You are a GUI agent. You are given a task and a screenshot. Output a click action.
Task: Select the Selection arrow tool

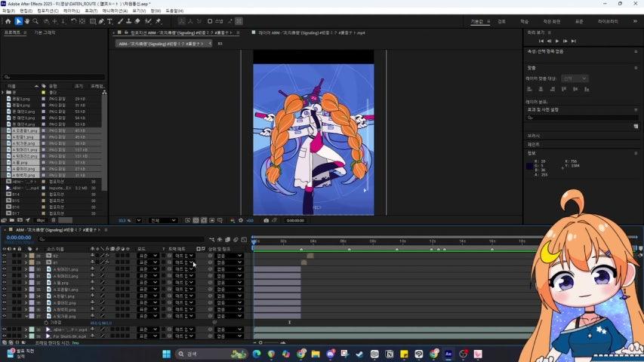click(x=19, y=21)
